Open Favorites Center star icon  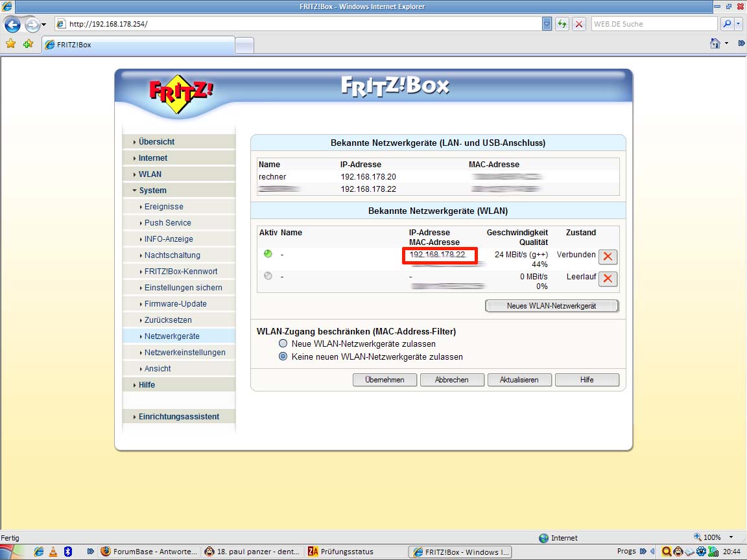10,44
